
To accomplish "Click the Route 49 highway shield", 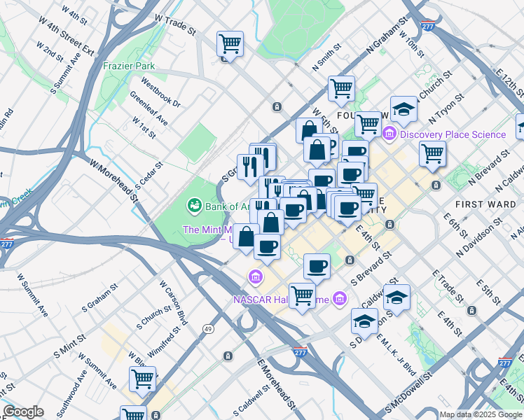I will pos(208,329).
